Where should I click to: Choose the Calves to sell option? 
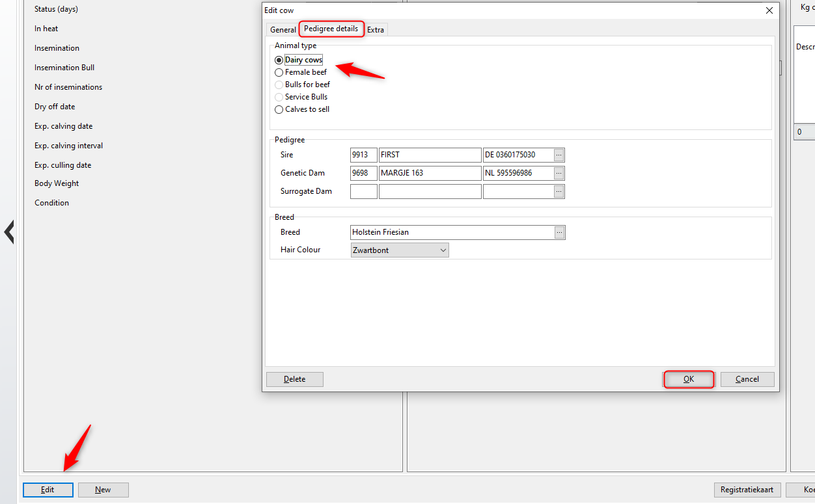[x=279, y=110]
